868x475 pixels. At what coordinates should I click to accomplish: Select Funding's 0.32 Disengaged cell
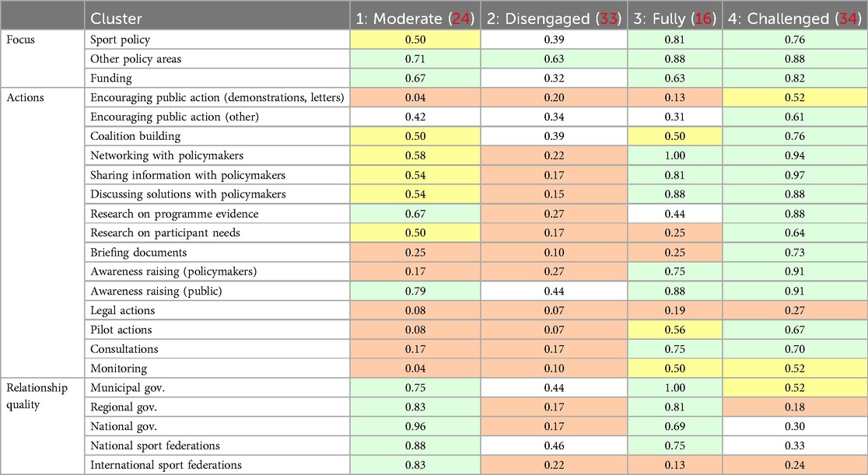[554, 78]
